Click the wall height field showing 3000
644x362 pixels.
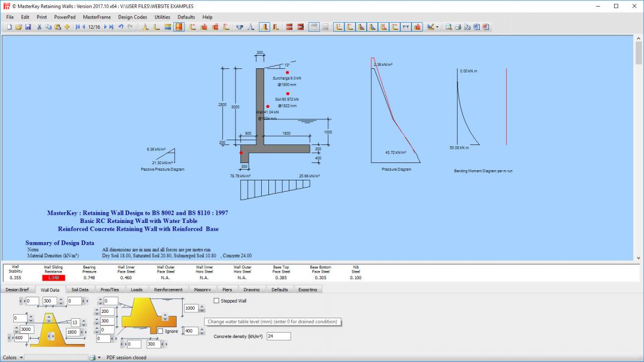click(26, 329)
